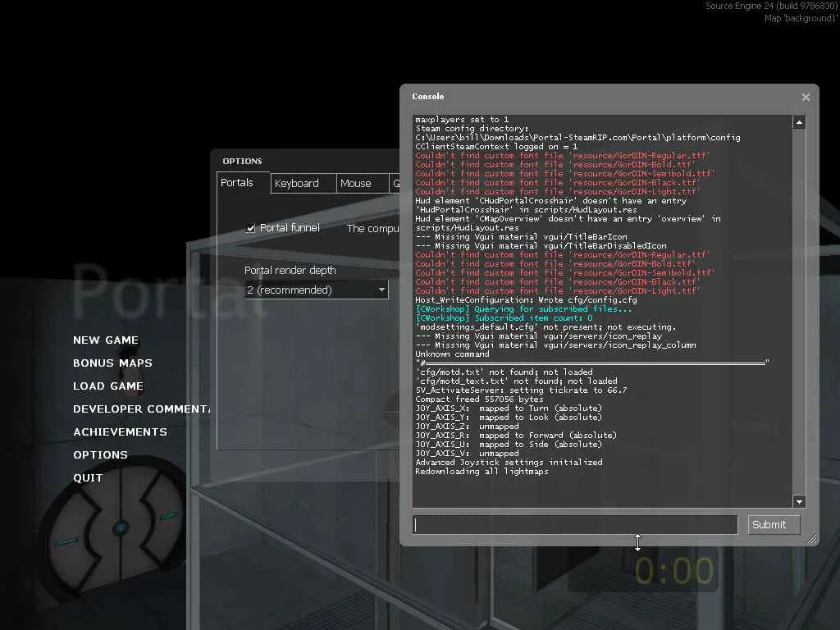Click 'Host_WriteConfiguration: Wrote cfg/config.cfg' line
The image size is (840, 630).
(526, 300)
